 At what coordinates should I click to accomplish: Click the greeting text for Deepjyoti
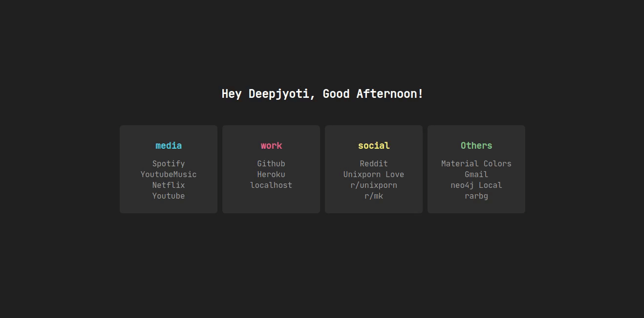322,93
